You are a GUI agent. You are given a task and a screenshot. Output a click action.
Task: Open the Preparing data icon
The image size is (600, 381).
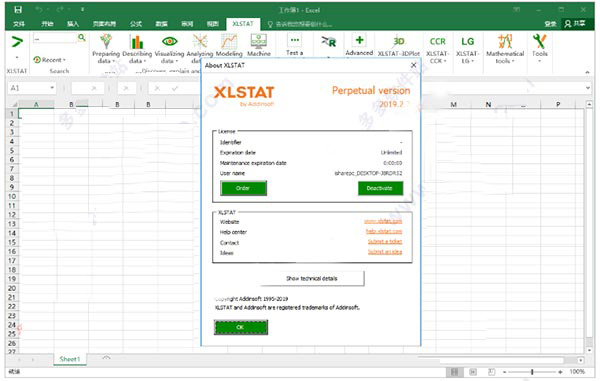click(x=106, y=41)
